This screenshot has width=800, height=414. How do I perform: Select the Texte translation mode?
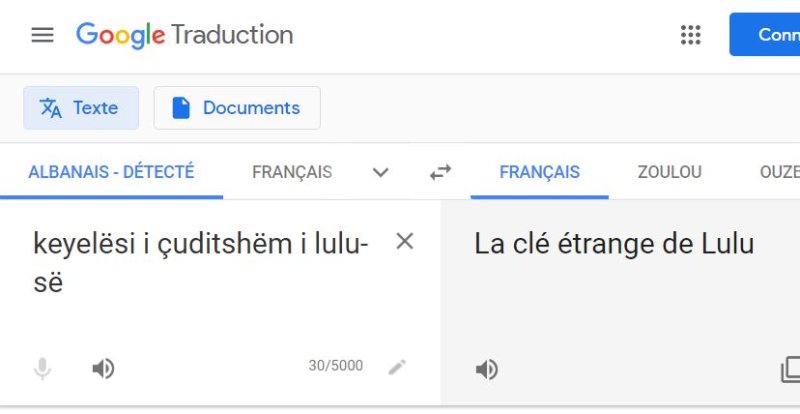(79, 108)
